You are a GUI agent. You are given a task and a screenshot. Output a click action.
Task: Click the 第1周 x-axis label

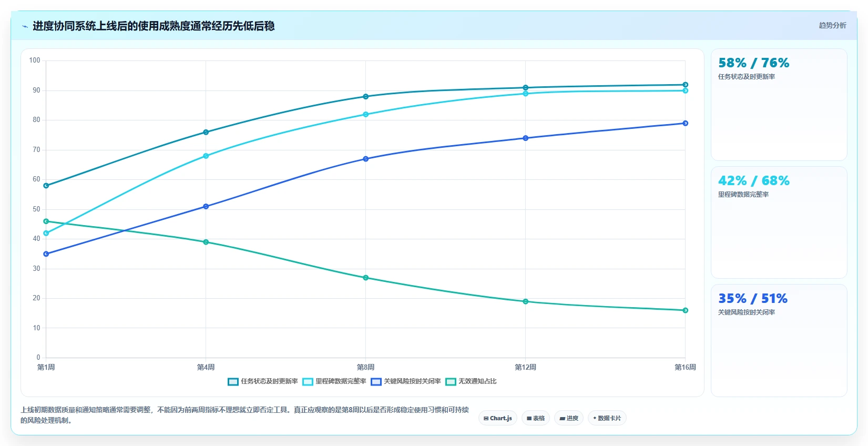[46, 367]
